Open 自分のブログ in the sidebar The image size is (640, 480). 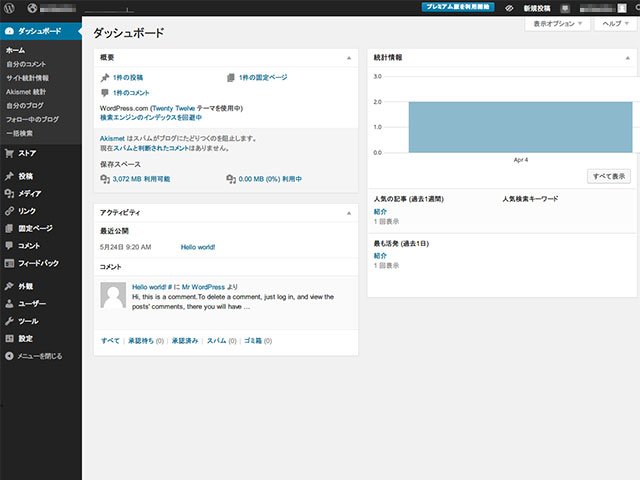[25, 105]
